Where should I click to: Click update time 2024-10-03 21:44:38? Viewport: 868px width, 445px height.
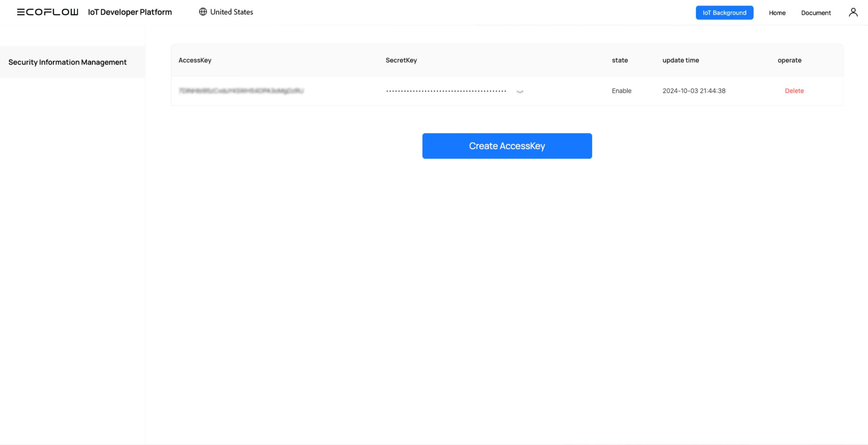click(x=694, y=91)
